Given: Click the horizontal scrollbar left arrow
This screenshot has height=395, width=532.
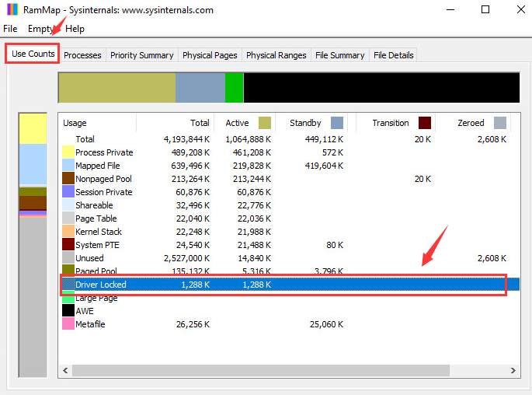Looking at the screenshot, I should (x=65, y=371).
